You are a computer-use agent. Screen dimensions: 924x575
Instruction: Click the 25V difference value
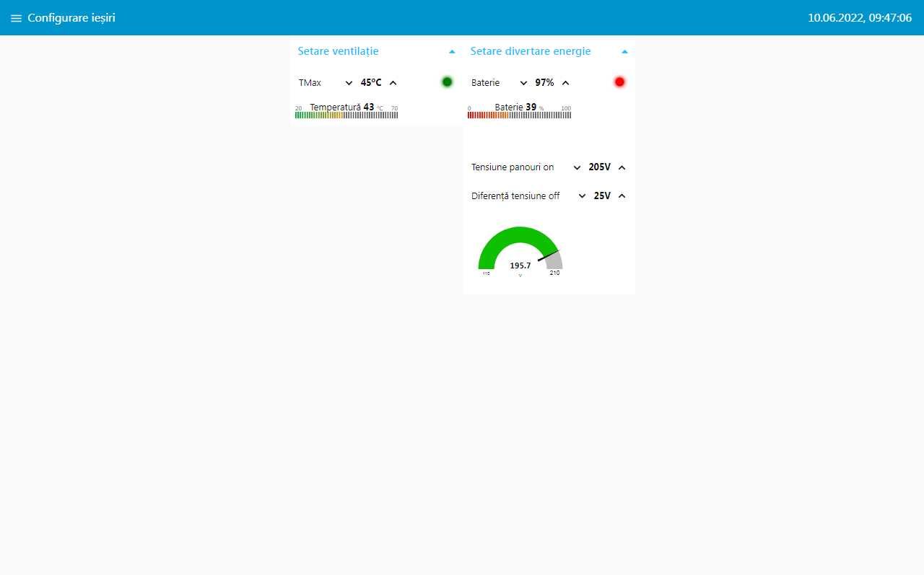[x=602, y=196]
